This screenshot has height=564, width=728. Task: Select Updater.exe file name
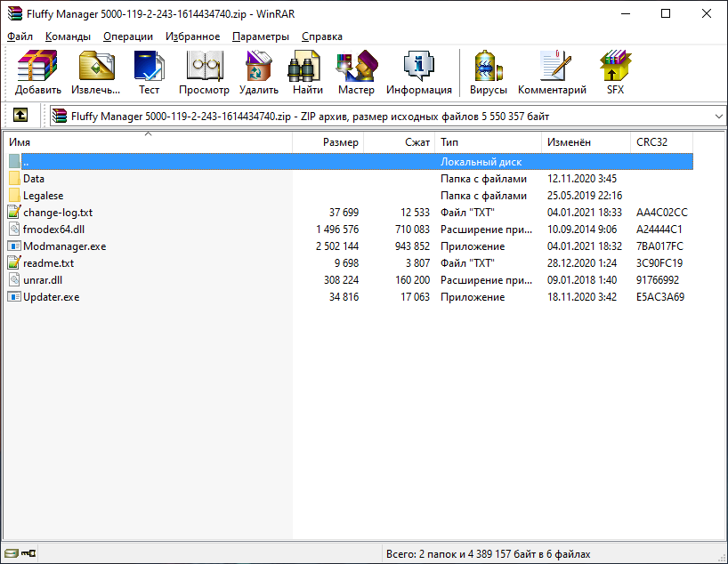[x=52, y=297]
